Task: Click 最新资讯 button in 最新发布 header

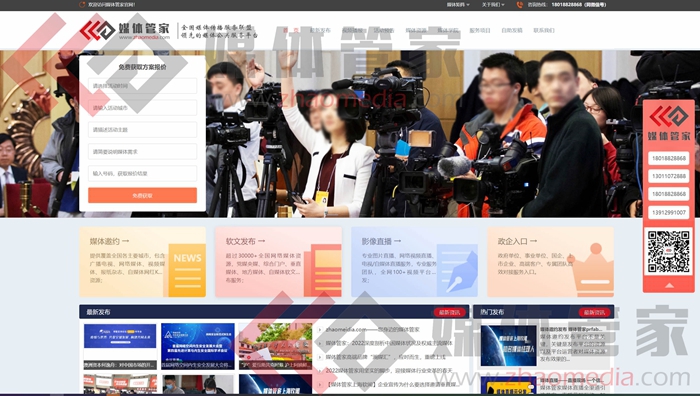Action: (x=449, y=312)
